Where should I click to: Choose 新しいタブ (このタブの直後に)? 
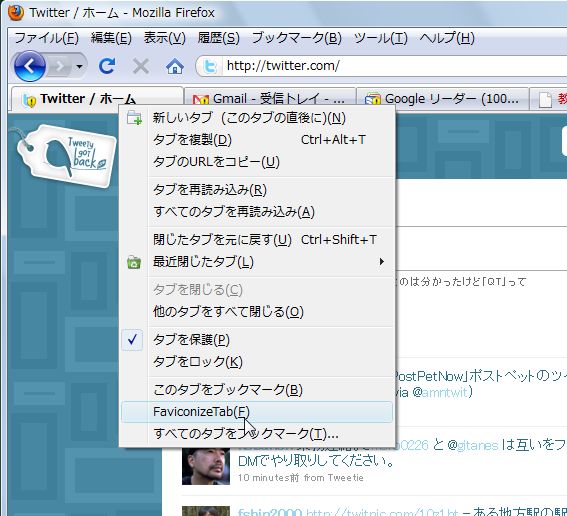(x=257, y=118)
